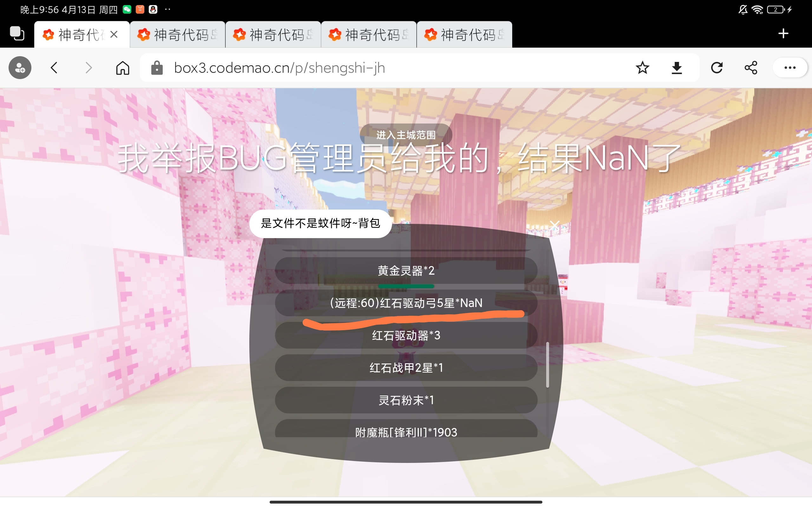Close the active 神奇代码 tab
Screen dimensions: 812x508
pos(114,34)
